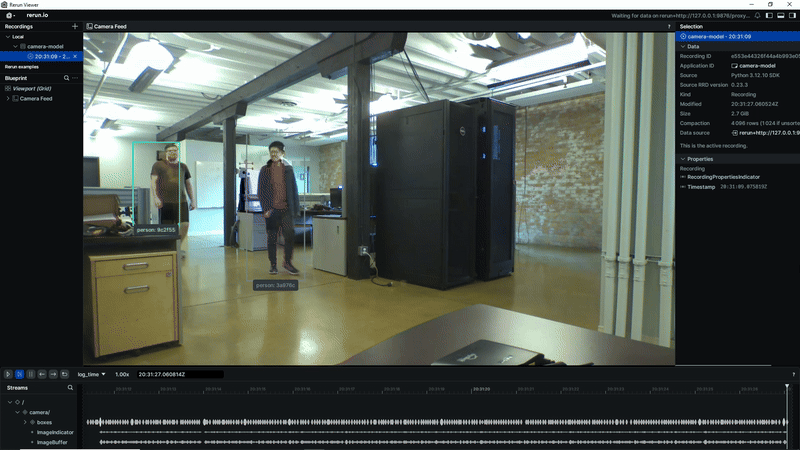Click the plus icon beside Recordings
This screenshot has width=800, height=450.
click(75, 26)
